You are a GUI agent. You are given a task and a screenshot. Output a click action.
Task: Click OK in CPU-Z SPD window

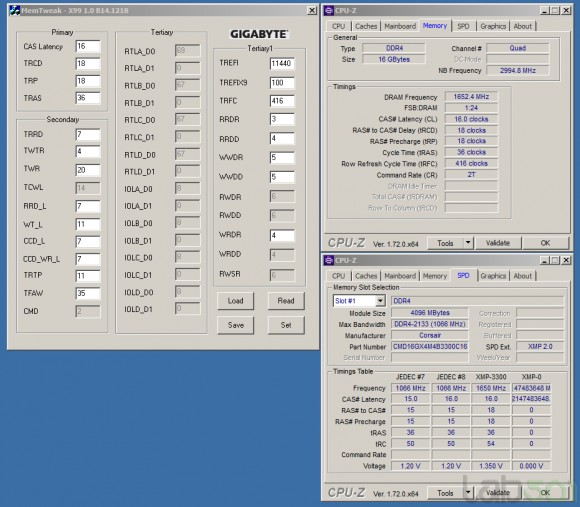pos(545,493)
